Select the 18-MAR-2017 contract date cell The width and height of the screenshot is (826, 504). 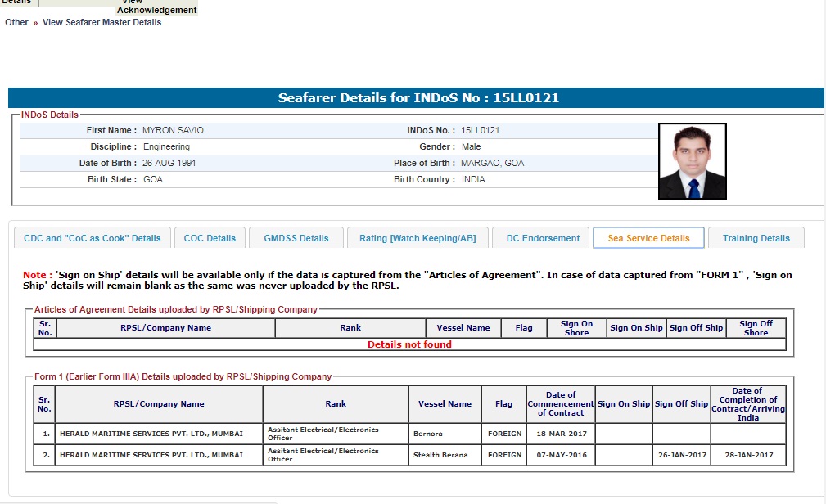560,434
